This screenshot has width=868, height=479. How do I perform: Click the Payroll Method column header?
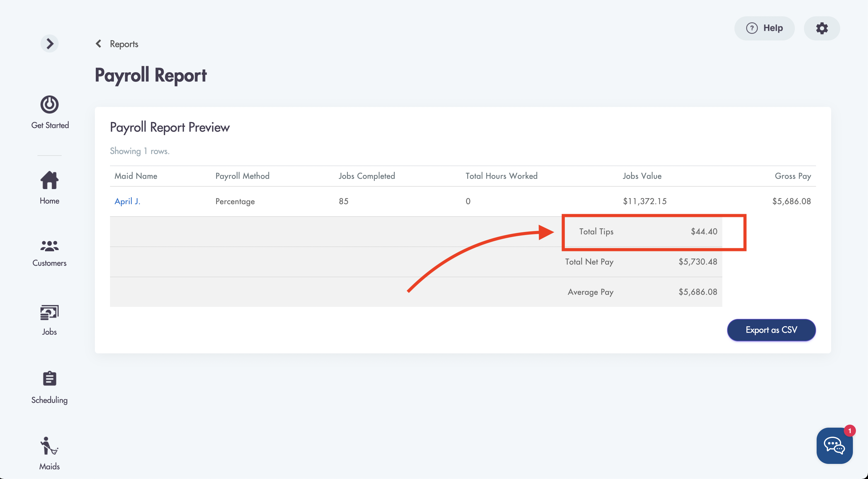coord(242,176)
